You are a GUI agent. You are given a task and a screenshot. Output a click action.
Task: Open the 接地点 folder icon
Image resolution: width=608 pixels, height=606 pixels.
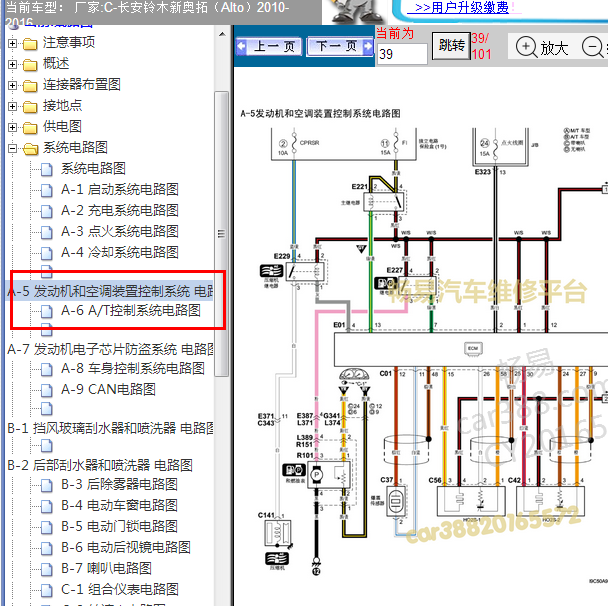pyautogui.click(x=30, y=107)
